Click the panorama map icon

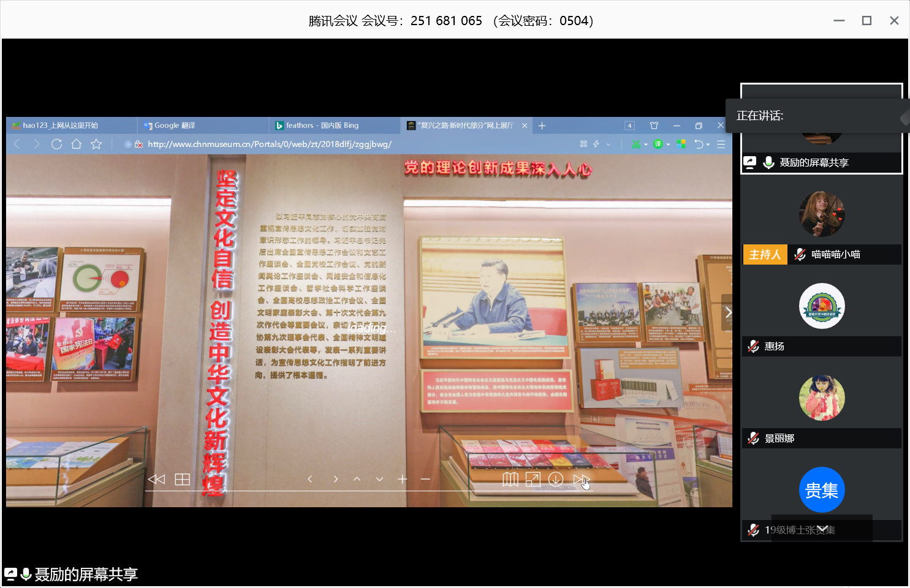(510, 480)
